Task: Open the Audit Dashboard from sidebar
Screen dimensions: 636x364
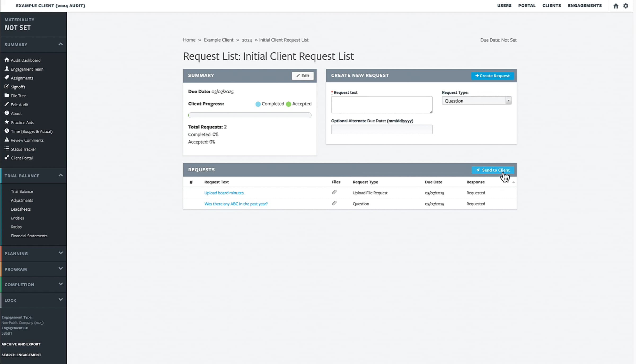Action: tap(25, 60)
